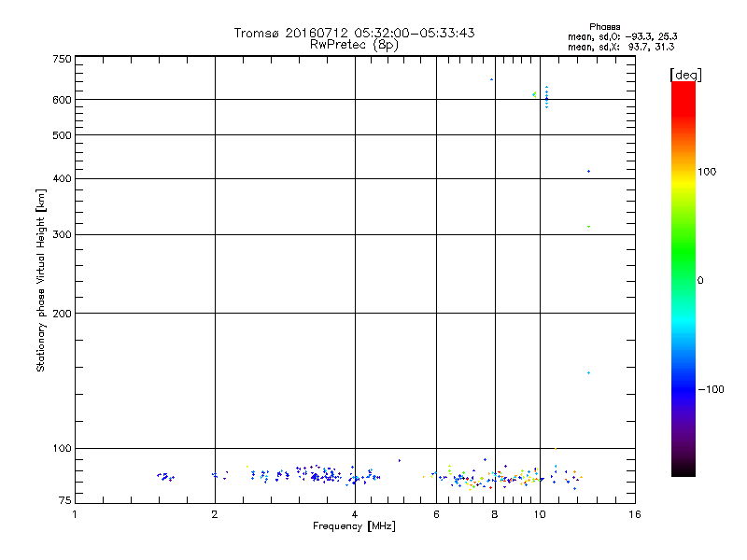
Task: Select the cyan data point near 150 km
Action: point(588,372)
